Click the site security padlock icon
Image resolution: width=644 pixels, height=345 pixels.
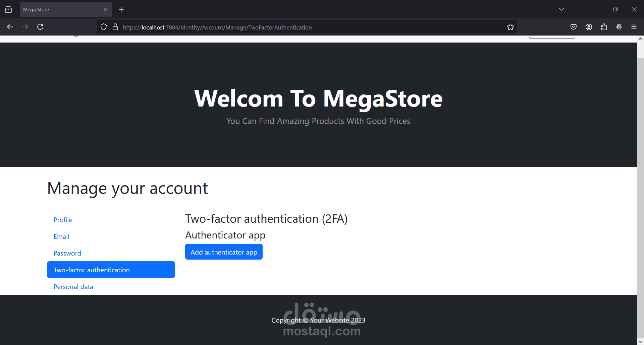(x=115, y=27)
